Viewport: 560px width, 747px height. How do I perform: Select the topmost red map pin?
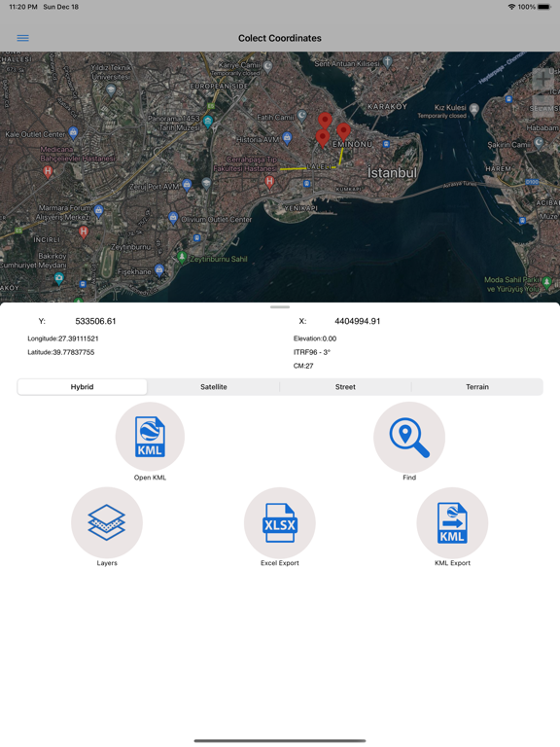pos(325,121)
